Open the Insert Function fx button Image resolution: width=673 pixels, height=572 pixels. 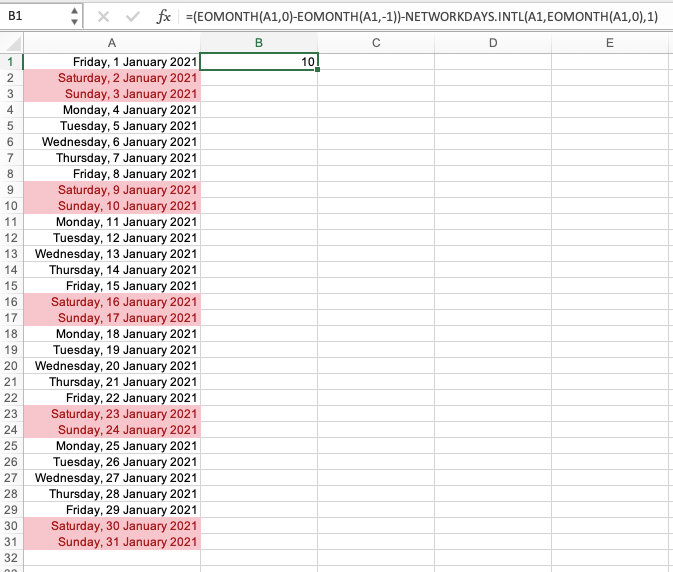[164, 17]
